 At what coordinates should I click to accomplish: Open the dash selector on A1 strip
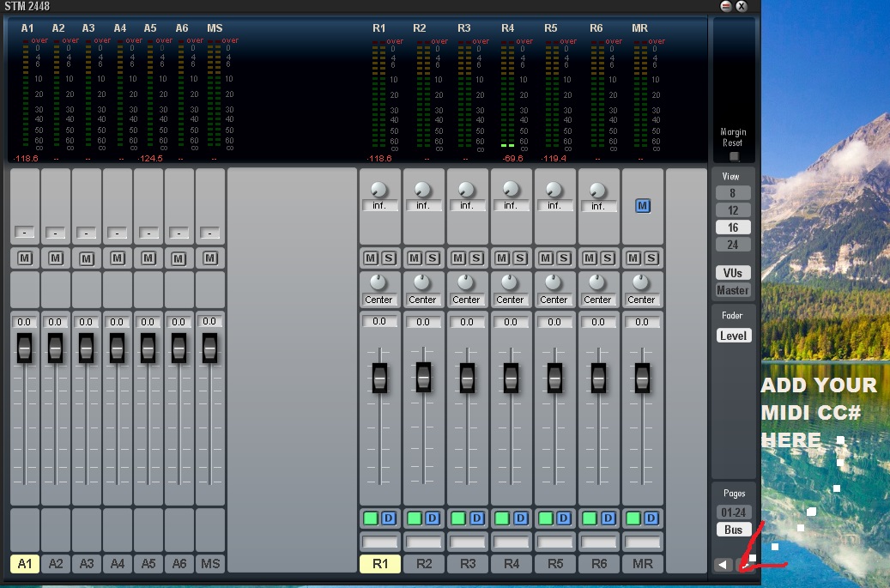tap(25, 233)
